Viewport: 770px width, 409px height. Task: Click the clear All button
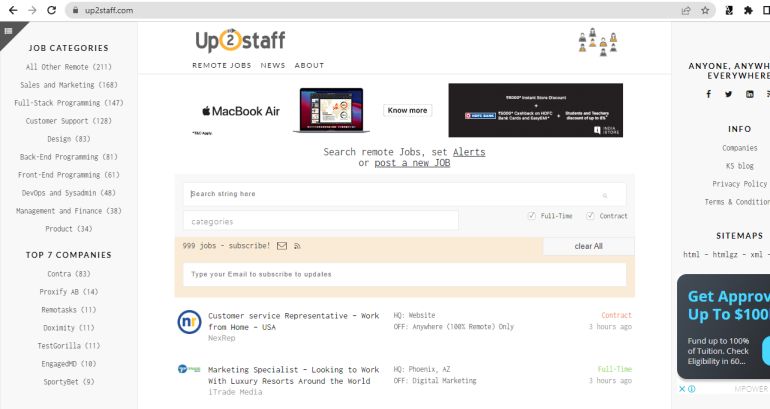pyautogui.click(x=588, y=246)
